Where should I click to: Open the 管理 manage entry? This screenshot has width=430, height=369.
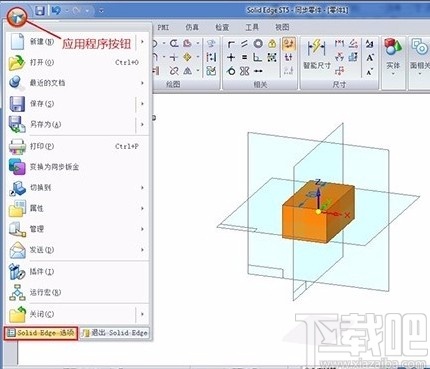(77, 229)
